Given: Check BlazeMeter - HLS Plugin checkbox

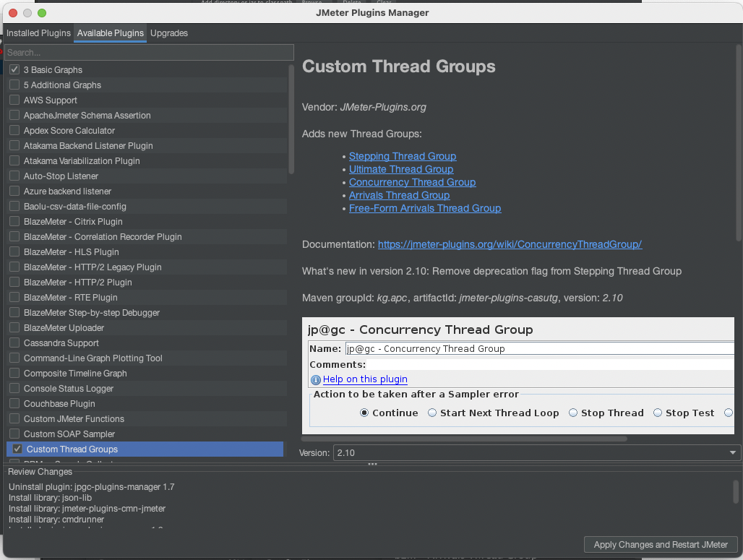Looking at the screenshot, I should 14,251.
